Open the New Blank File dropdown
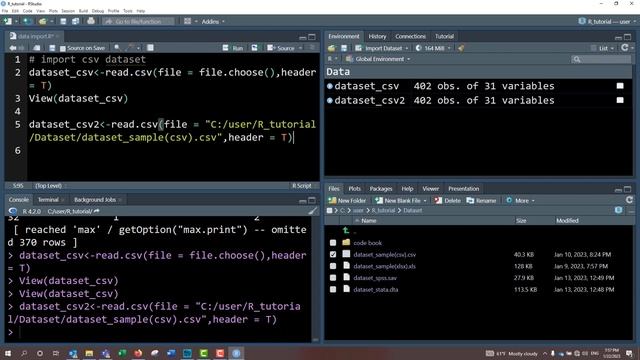This screenshot has height=360, width=640. point(425,200)
